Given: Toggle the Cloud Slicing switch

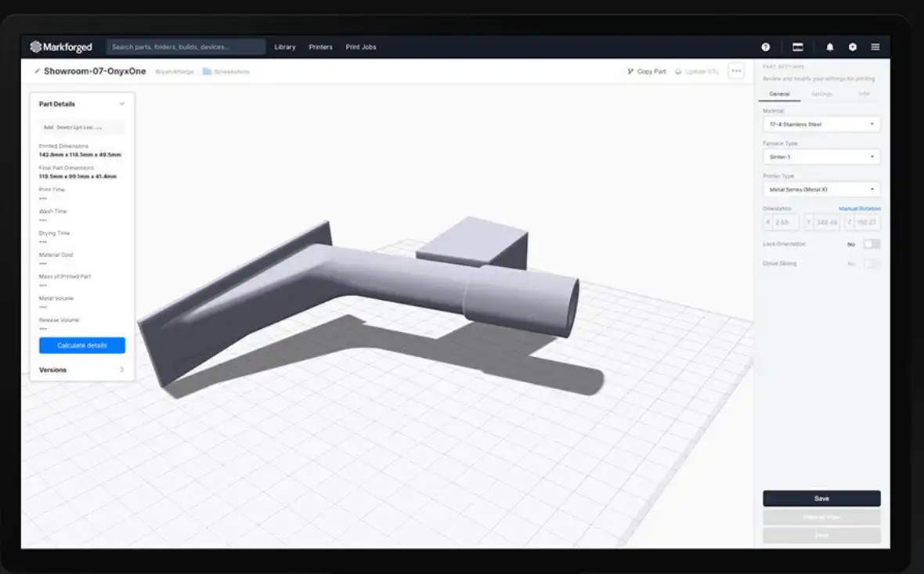Looking at the screenshot, I should tap(872, 264).
